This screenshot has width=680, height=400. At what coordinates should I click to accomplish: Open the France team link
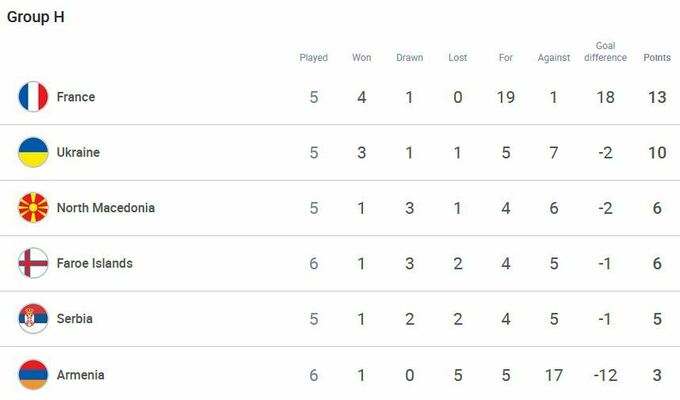click(x=76, y=97)
